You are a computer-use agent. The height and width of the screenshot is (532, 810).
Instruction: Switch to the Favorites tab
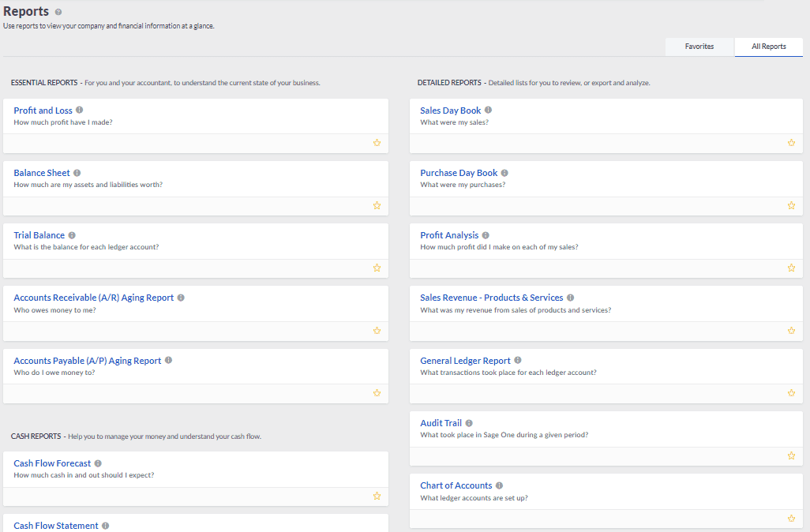tap(699, 47)
